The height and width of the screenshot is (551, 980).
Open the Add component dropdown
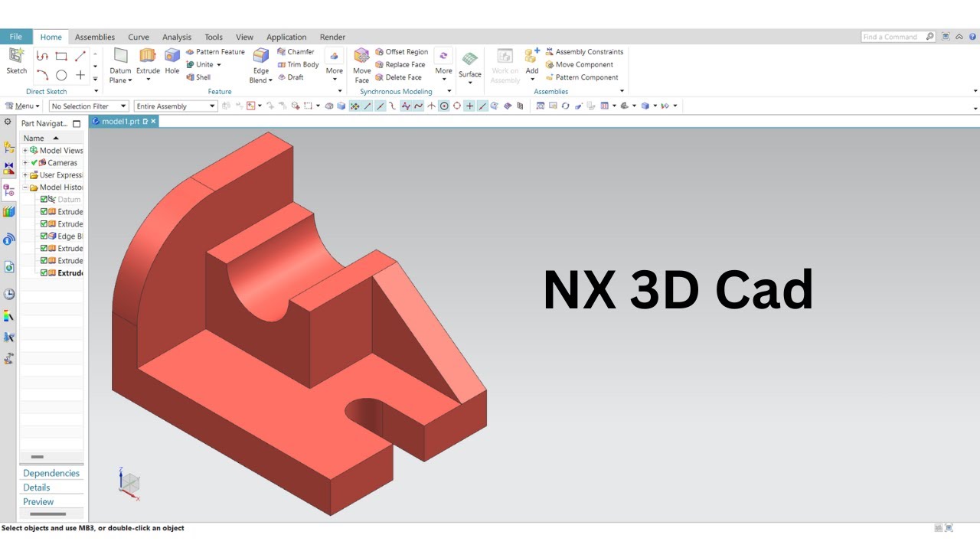tap(532, 80)
